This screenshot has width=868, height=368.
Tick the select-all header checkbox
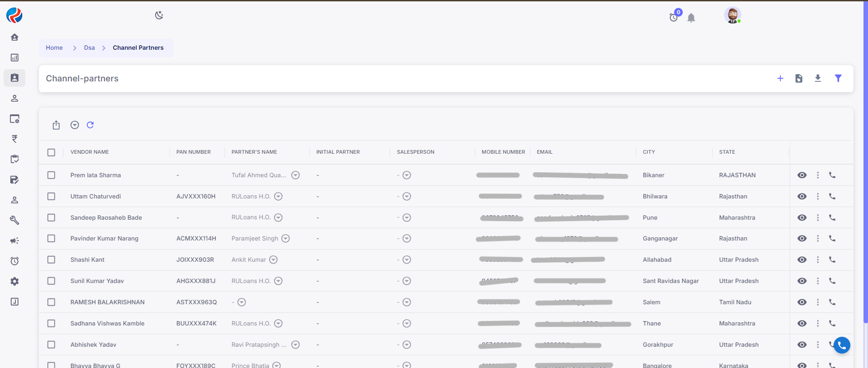(52, 152)
